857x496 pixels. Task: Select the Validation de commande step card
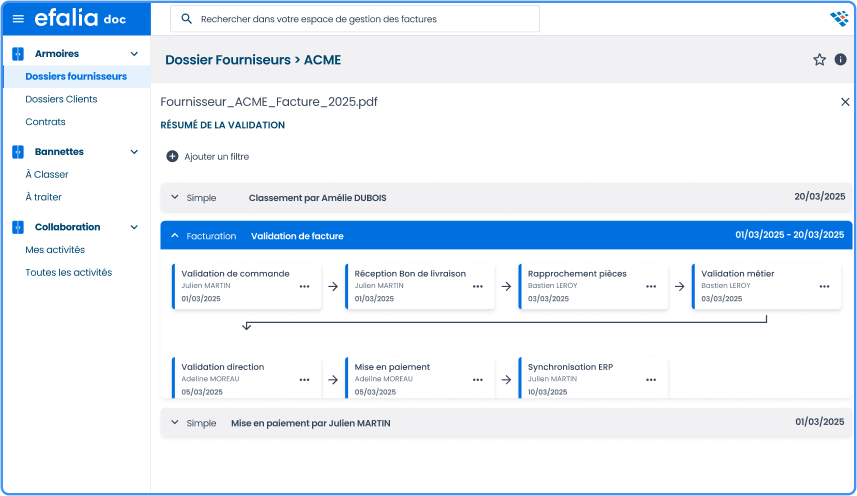(246, 287)
